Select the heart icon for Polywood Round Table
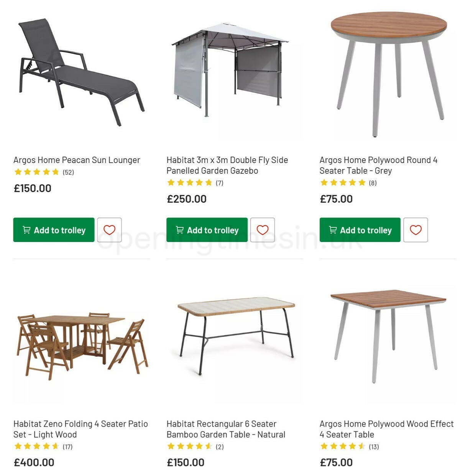 point(416,230)
